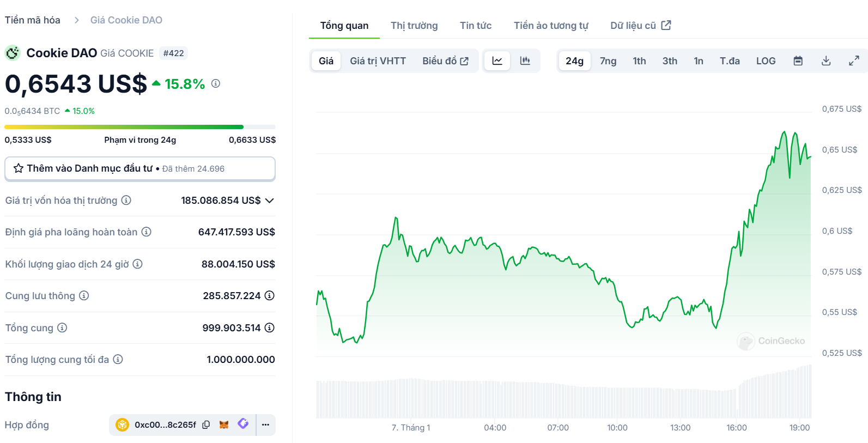The width and height of the screenshot is (868, 443).
Task: Click the 0,6543 US$ price value
Action: click(x=76, y=84)
